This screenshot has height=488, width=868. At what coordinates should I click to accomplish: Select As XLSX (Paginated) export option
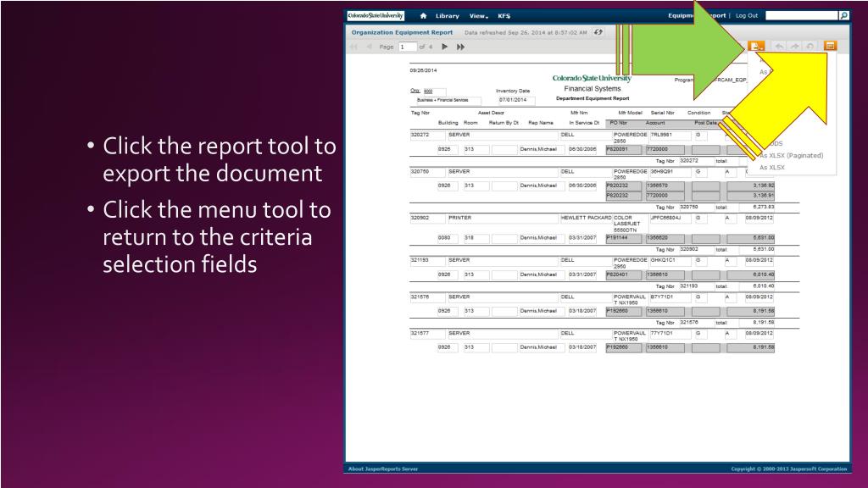tap(791, 156)
